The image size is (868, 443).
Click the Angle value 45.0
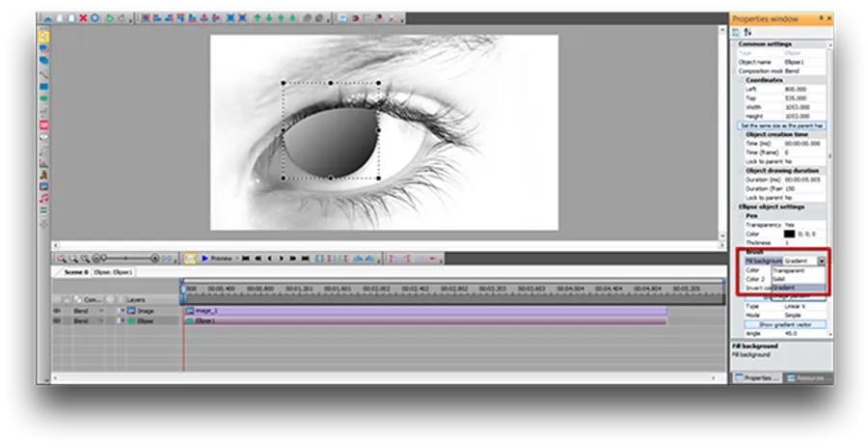(791, 334)
